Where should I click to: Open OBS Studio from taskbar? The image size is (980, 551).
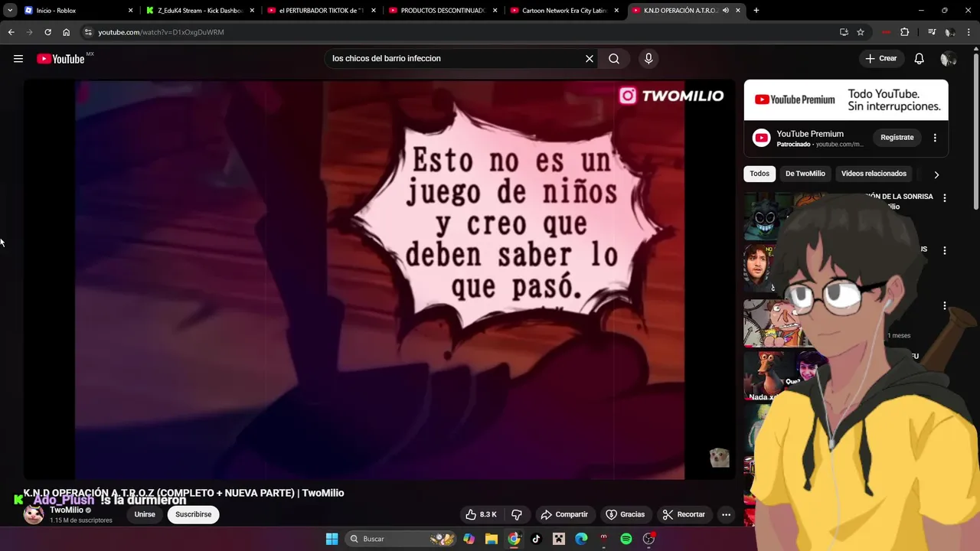coord(648,539)
